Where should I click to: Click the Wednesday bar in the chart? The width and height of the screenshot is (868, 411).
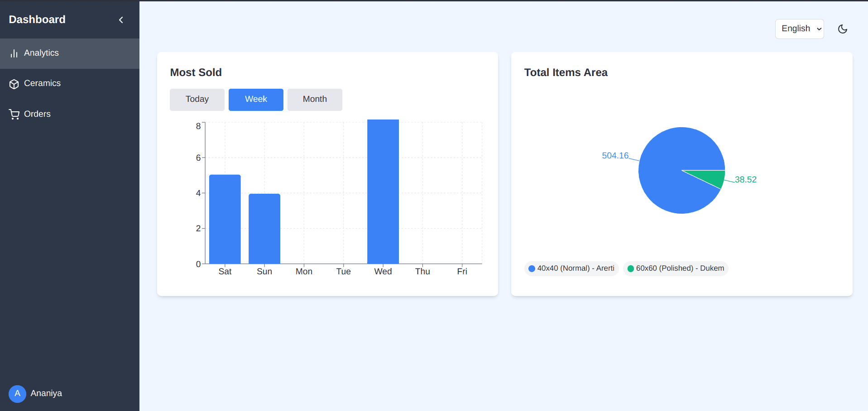pos(383,191)
